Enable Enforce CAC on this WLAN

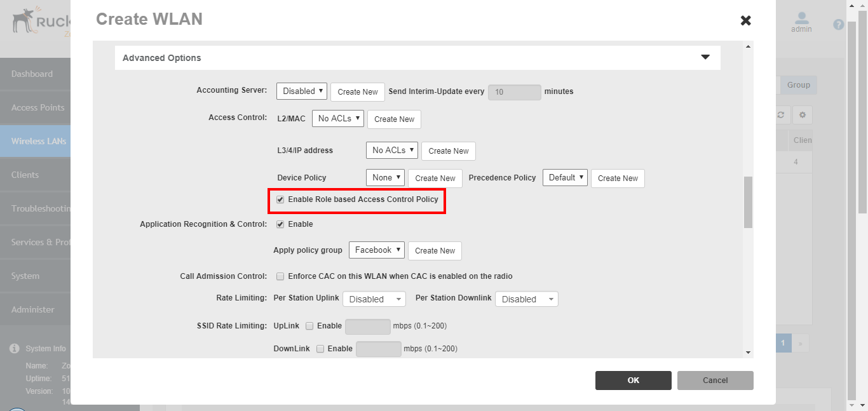pos(280,276)
